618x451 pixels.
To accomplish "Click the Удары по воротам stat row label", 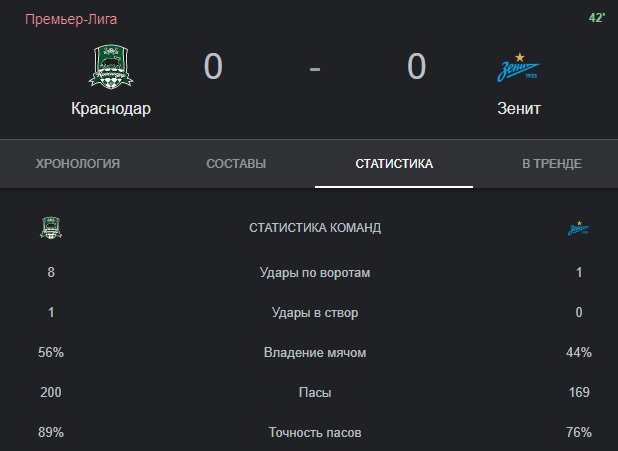I will tap(315, 272).
